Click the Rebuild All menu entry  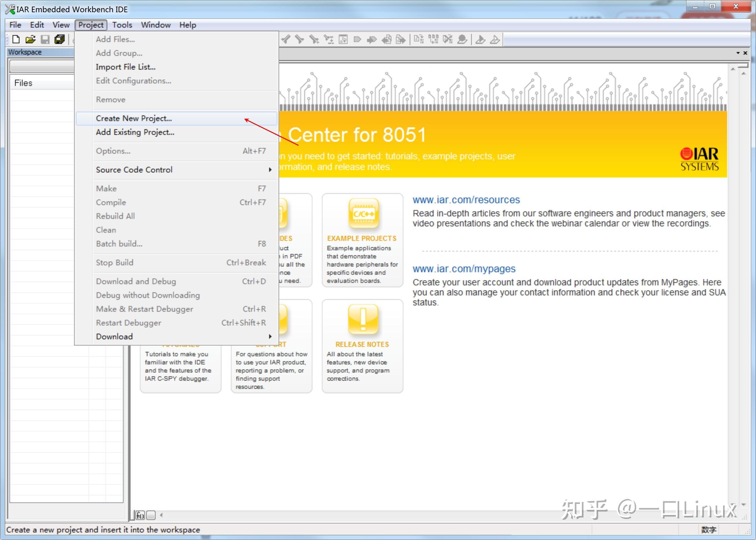(177, 216)
